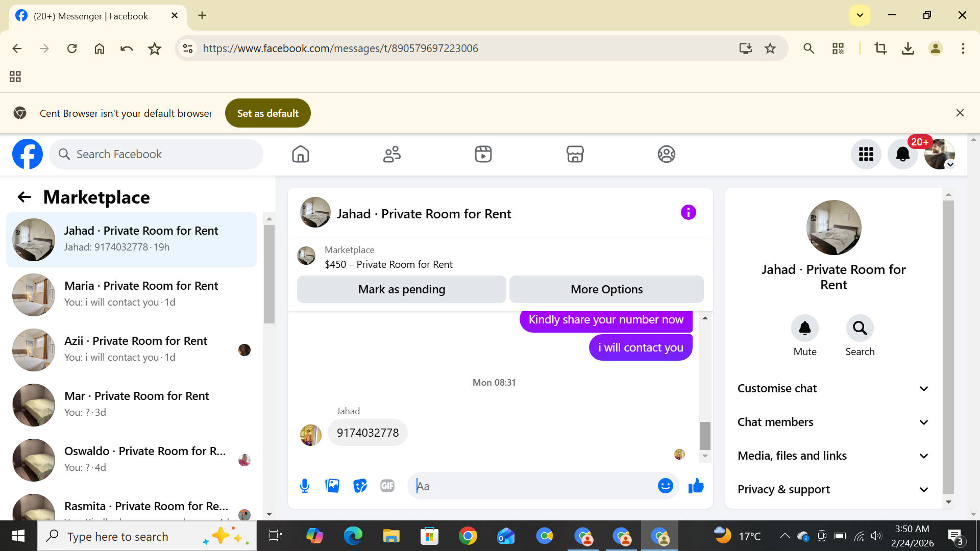Expand Privacy & support section

[x=833, y=490]
